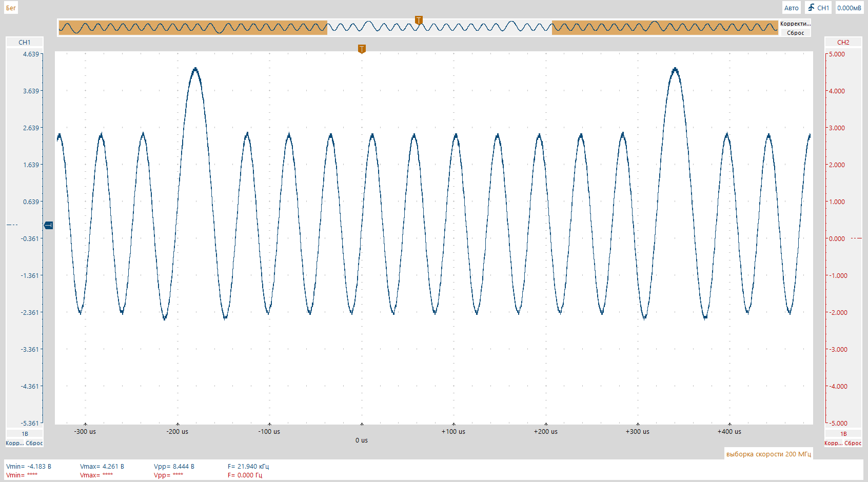The image size is (868, 482).
Task: Click the red Vpp= **** reading
Action: pyautogui.click(x=168, y=475)
